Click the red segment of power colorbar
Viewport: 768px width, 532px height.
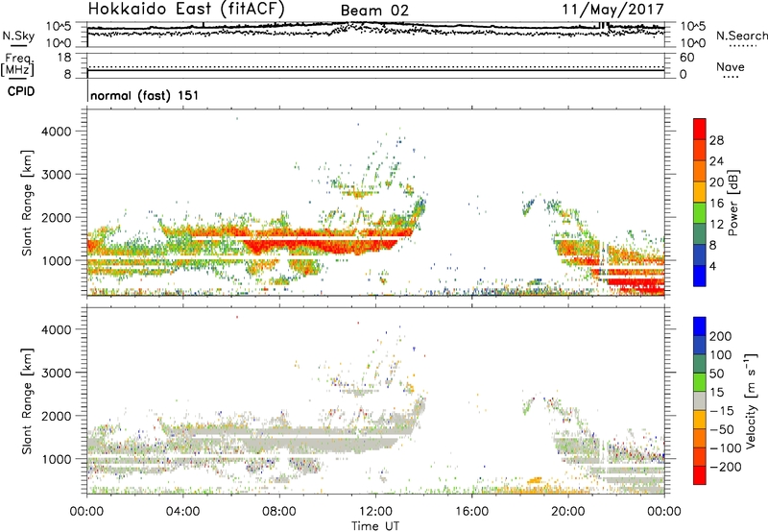(x=700, y=129)
